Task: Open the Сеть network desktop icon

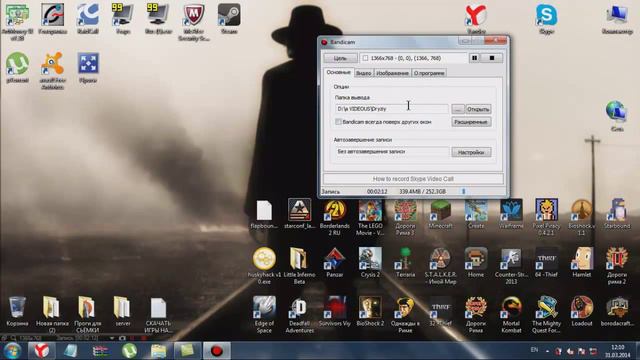Action: point(617,116)
